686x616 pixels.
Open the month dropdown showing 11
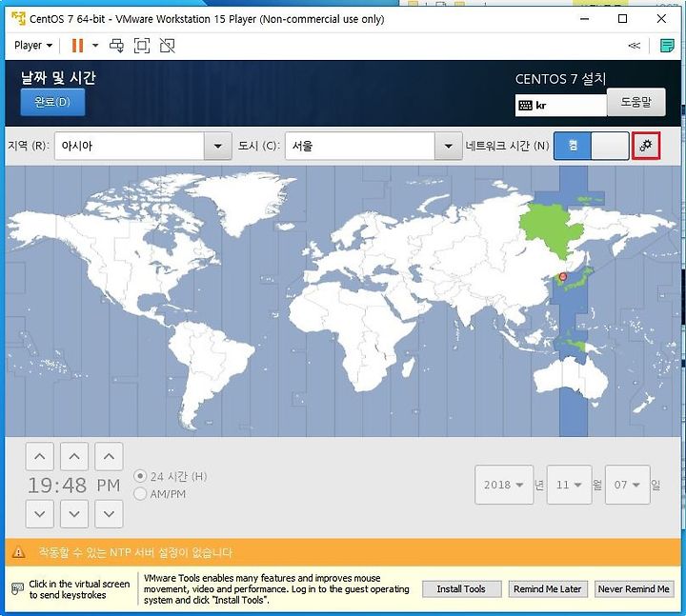click(569, 485)
